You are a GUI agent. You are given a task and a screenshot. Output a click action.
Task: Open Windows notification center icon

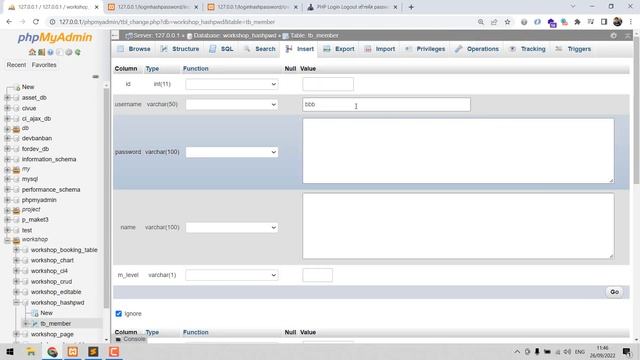point(627,352)
